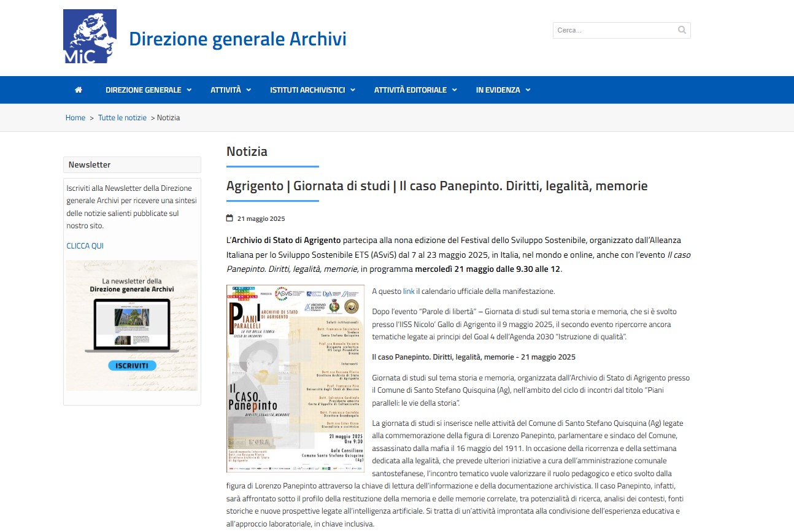Image resolution: width=794 pixels, height=532 pixels.
Task: Open the Istituti Archivistici dropdown chevron
Action: click(x=353, y=90)
